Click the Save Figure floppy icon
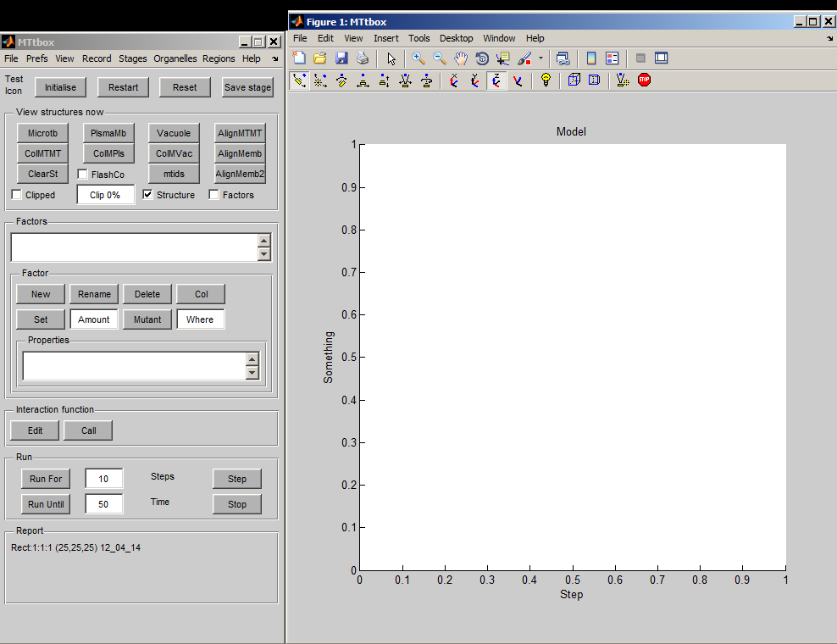 (341, 58)
